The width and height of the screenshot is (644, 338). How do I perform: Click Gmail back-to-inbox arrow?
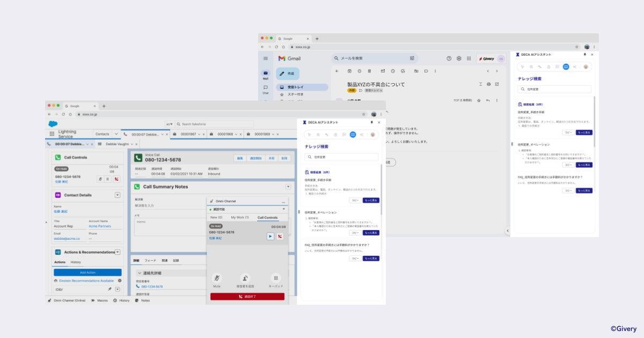click(336, 71)
